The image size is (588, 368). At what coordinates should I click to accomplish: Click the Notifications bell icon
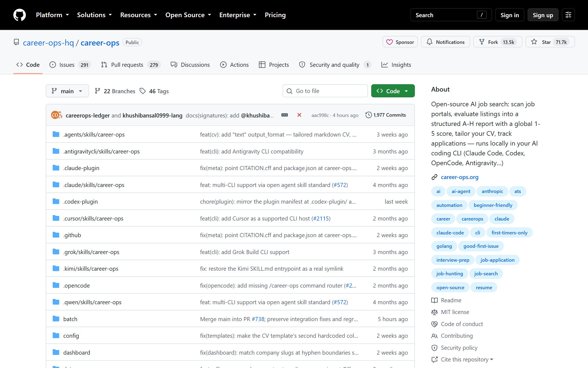(x=430, y=42)
